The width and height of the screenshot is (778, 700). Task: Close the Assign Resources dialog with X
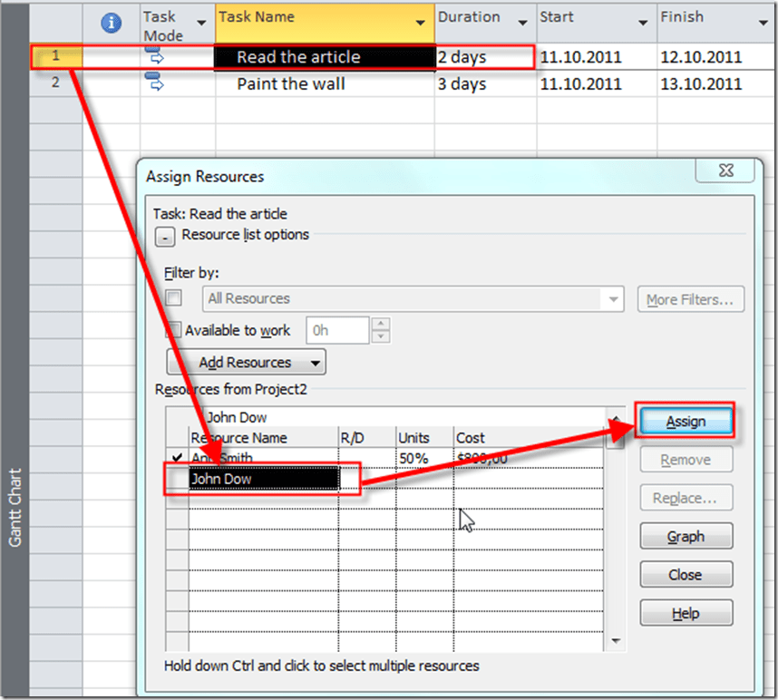pyautogui.click(x=725, y=170)
